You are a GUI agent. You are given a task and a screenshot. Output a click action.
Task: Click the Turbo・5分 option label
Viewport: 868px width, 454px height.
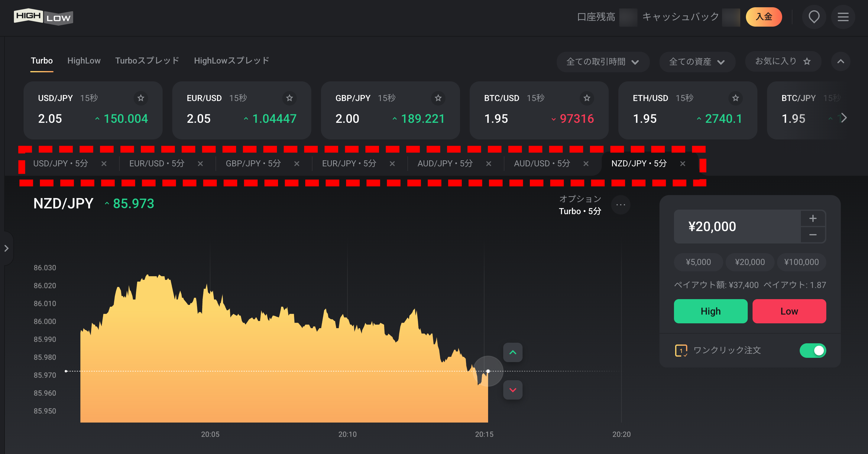click(x=580, y=211)
